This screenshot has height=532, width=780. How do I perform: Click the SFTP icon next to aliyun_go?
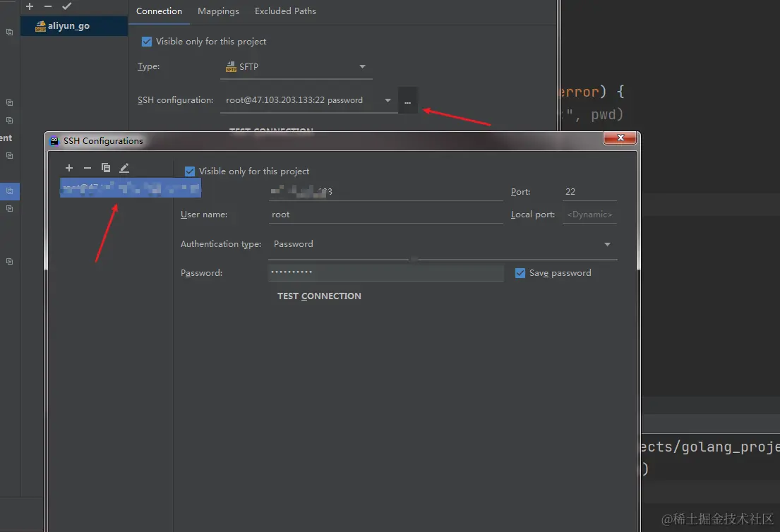40,26
